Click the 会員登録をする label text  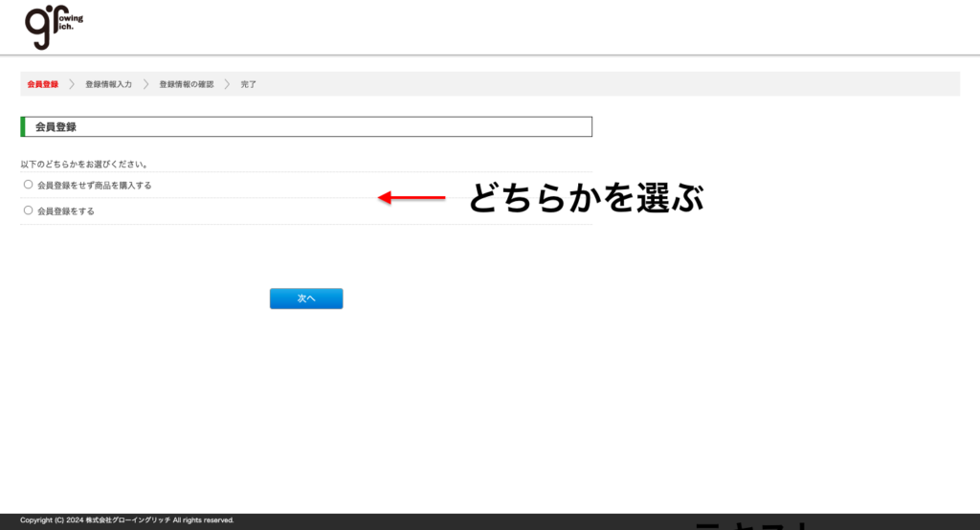(65, 211)
